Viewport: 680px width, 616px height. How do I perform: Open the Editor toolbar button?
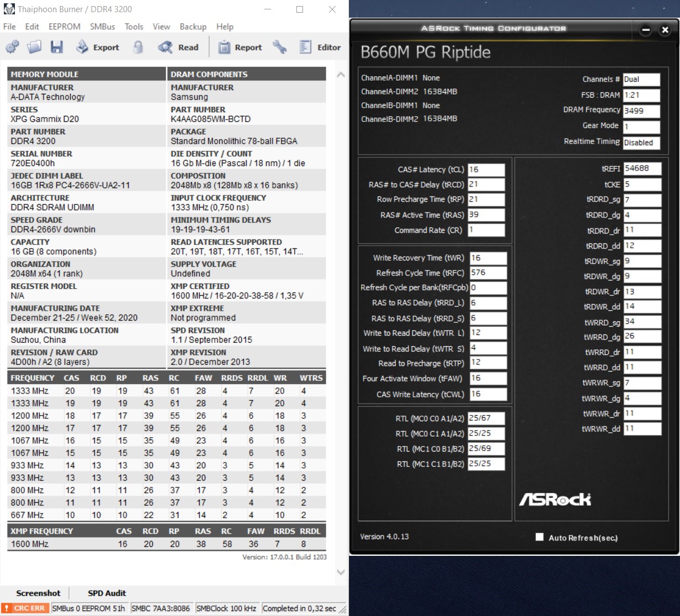[x=320, y=47]
